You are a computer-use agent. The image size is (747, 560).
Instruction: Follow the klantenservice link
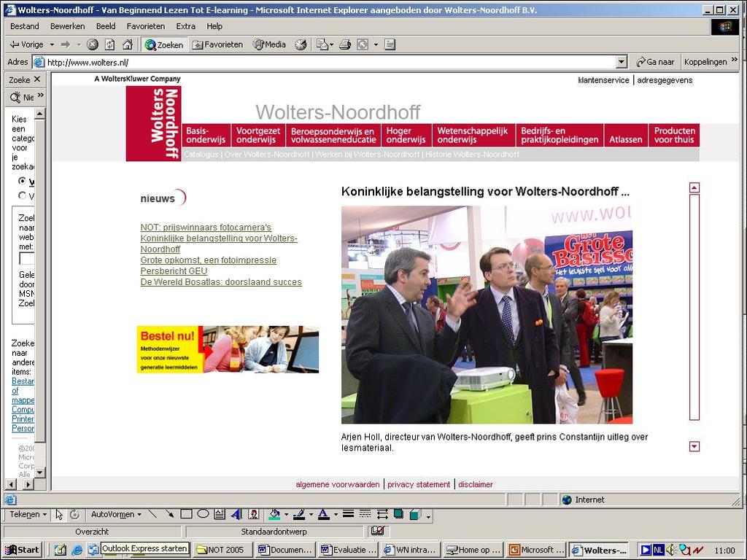[x=603, y=80]
